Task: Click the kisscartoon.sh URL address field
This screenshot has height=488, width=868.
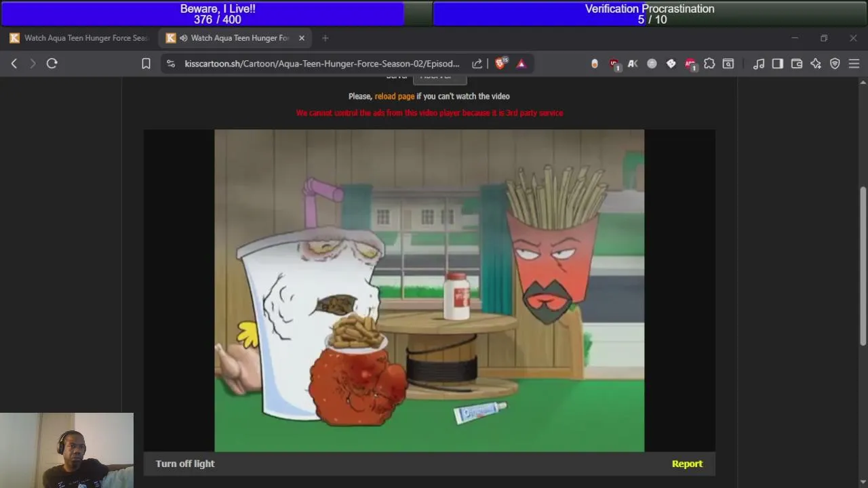Action: pos(322,64)
